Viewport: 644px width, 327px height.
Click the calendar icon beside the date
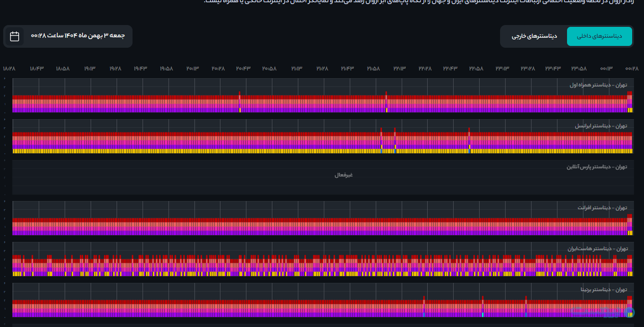point(15,36)
